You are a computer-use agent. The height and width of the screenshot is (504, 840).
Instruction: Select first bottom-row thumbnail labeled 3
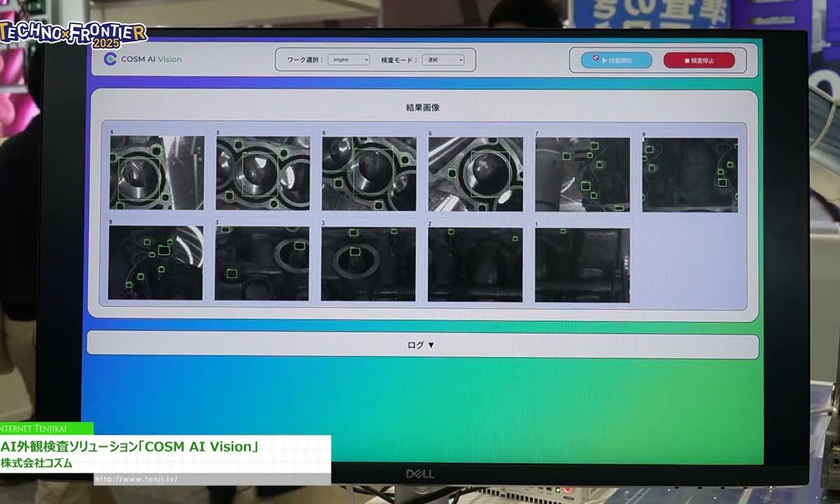(262, 264)
